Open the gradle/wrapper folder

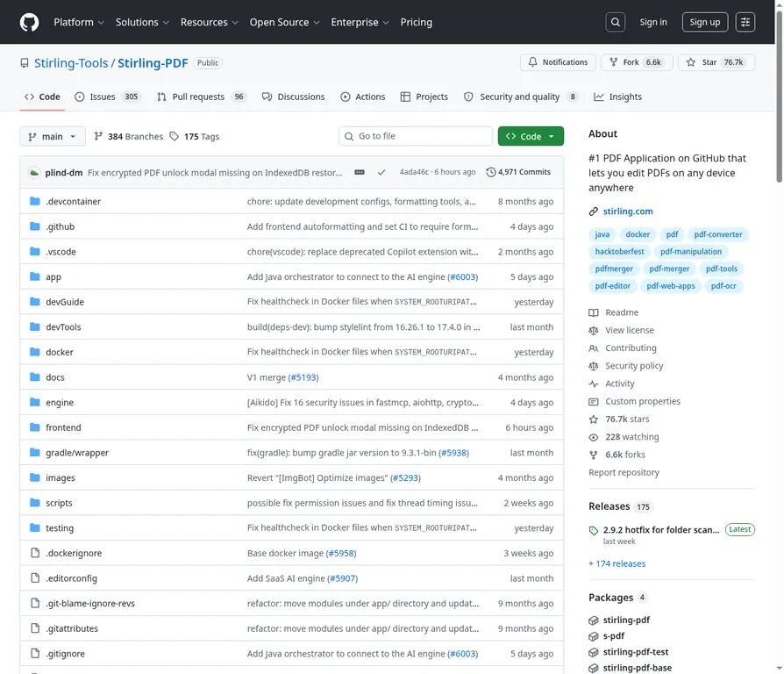[x=77, y=452]
